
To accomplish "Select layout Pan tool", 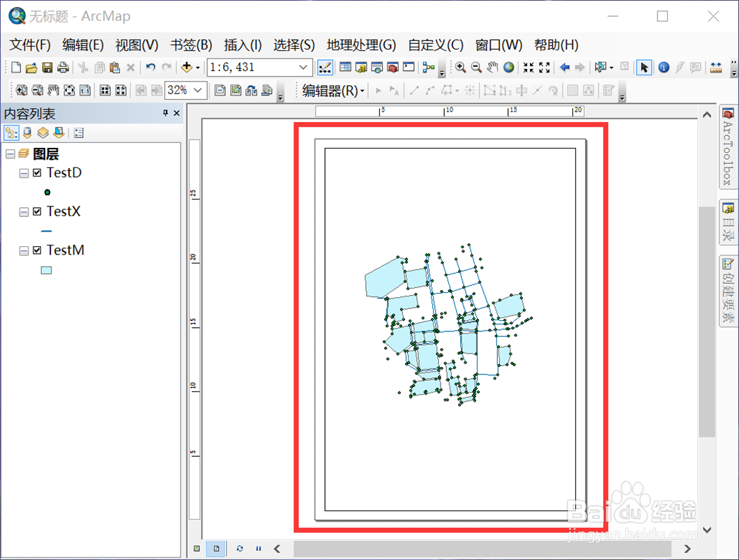I will click(53, 90).
